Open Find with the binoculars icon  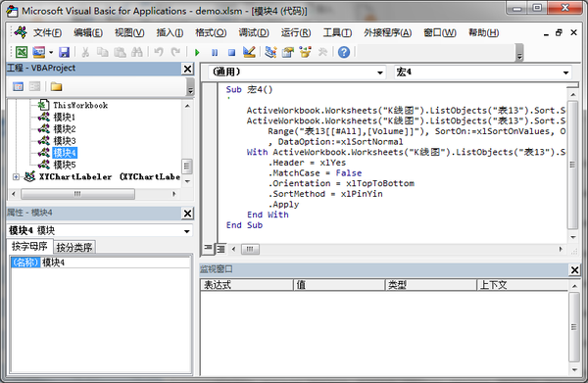pos(137,52)
